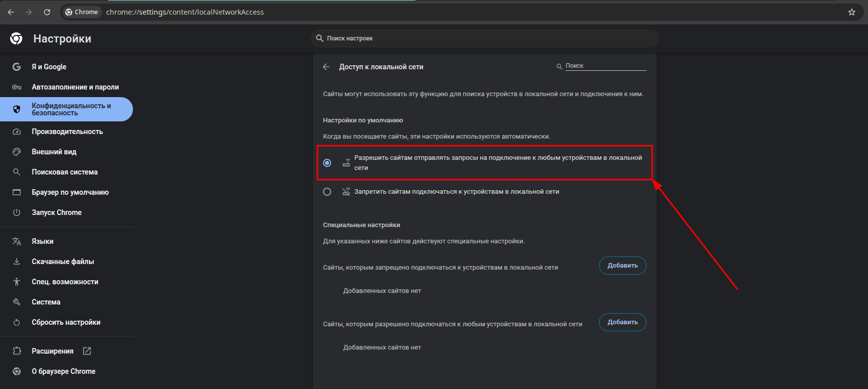This screenshot has width=868, height=389.
Task: Open Я и Google settings section
Action: tap(49, 67)
